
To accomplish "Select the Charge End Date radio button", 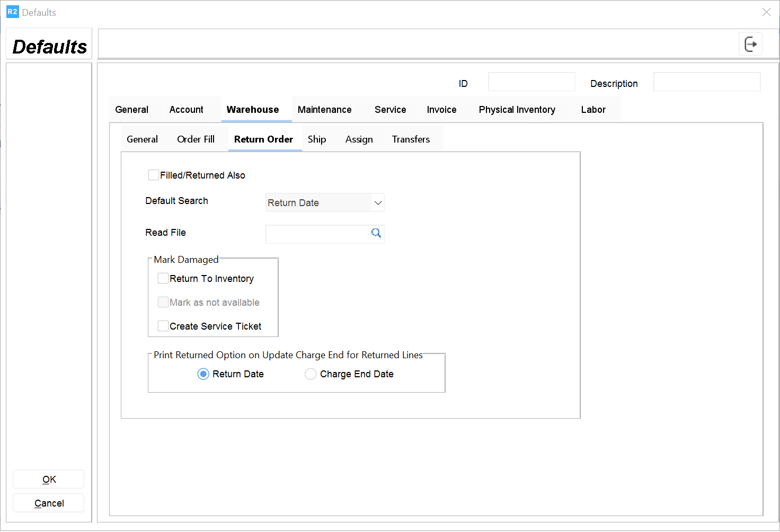I will pos(311,374).
